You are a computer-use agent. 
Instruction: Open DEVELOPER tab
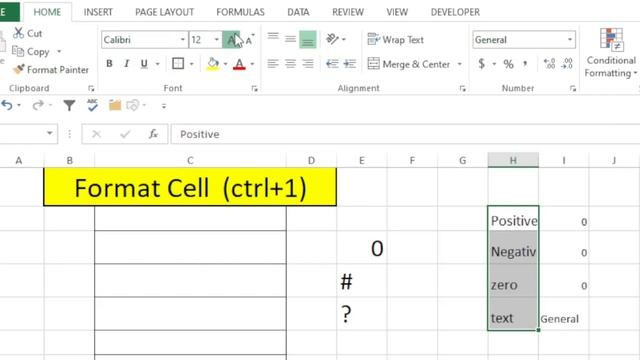[455, 12]
